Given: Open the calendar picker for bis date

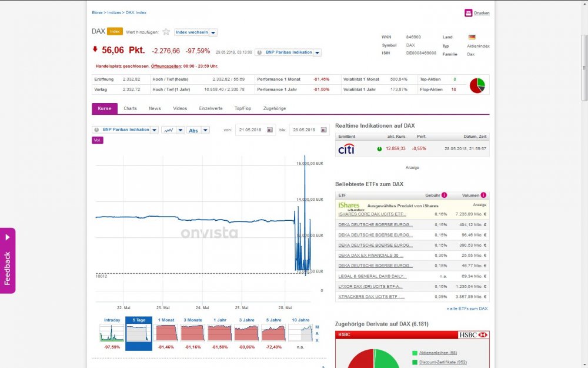Looking at the screenshot, I should pos(323,130).
